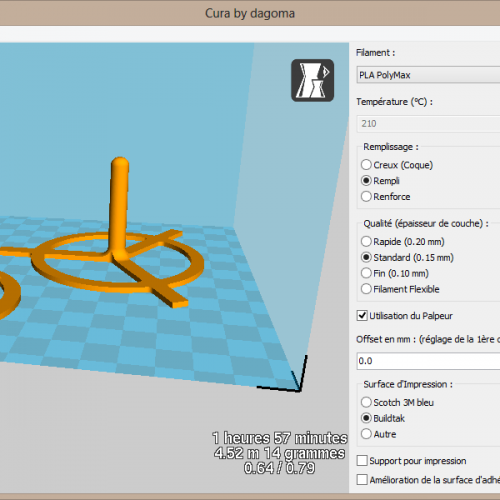Screen dimensions: 500x500
Task: Click the temperature field showing 210
Action: pos(428,124)
